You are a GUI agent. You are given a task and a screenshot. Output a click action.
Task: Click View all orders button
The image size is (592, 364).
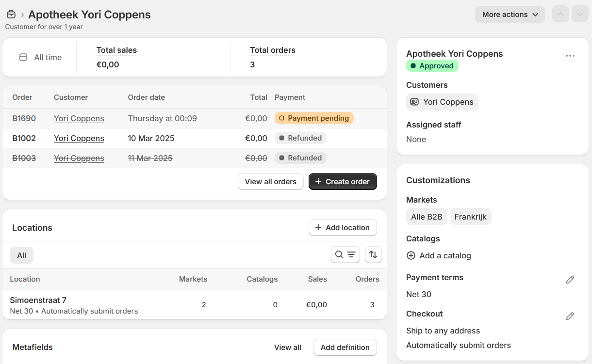270,181
